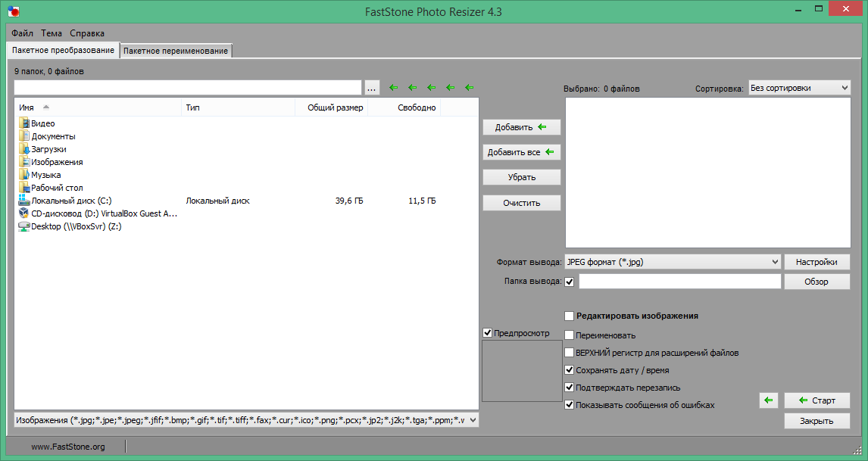The height and width of the screenshot is (461, 868).
Task: Click the CD-дисковод (D:) VirtualBox icon
Action: click(x=23, y=213)
